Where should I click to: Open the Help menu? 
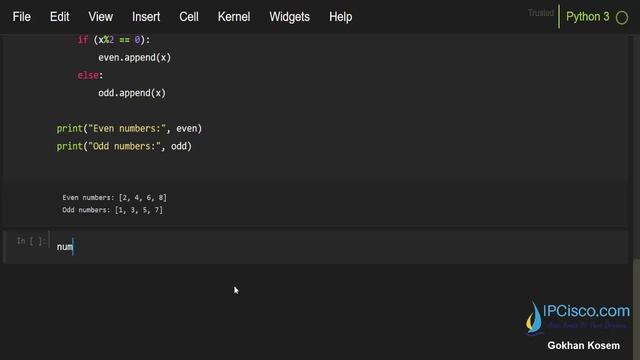tap(340, 17)
